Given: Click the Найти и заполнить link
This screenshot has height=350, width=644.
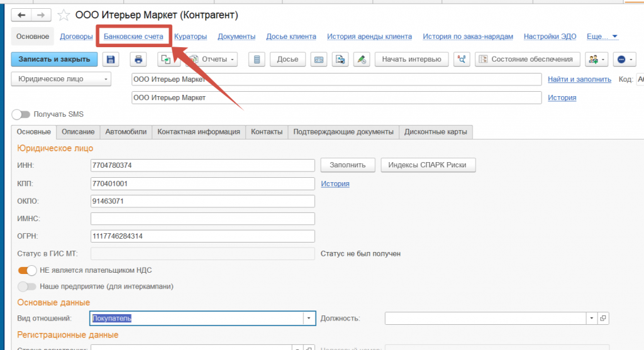Looking at the screenshot, I should (579, 79).
